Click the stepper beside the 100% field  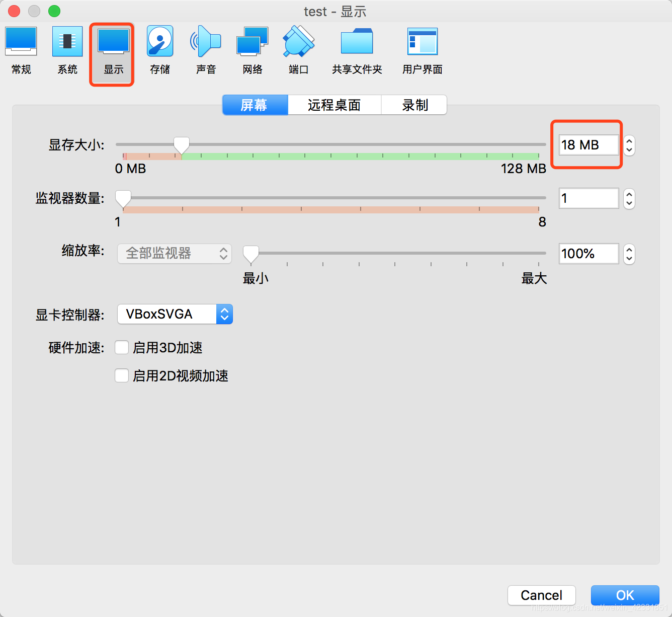629,254
